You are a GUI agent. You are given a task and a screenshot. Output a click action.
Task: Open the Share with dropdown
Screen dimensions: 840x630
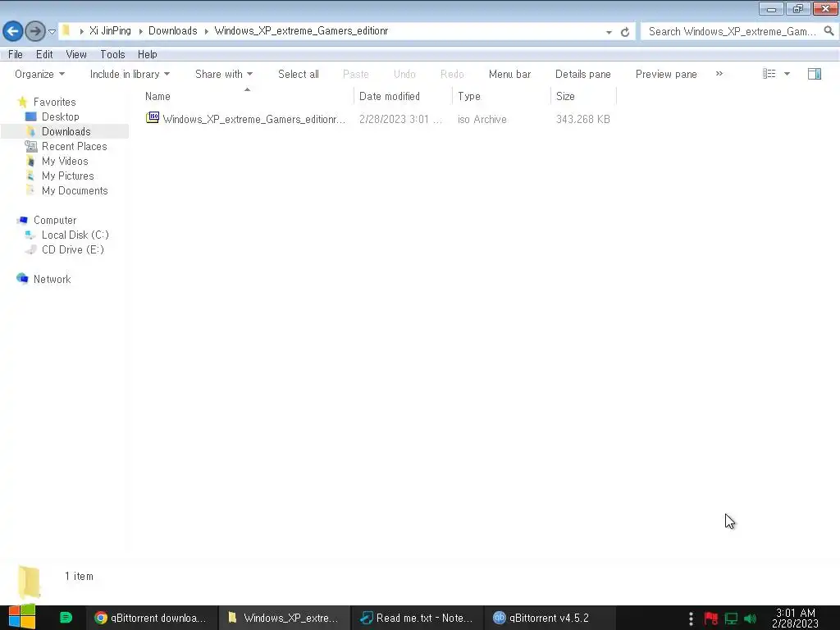pos(224,74)
